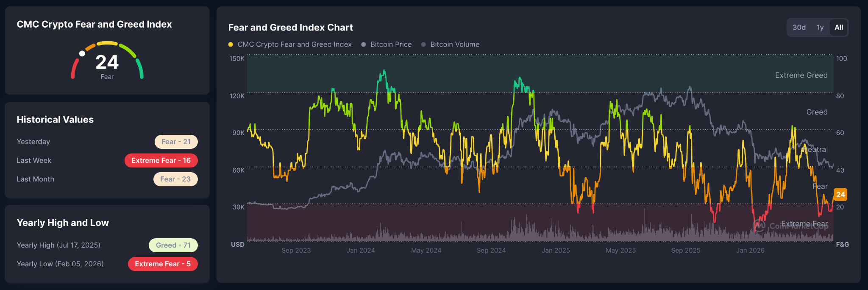Viewport: 868px width, 290px height.
Task: Click the 'Sep 2023' x-axis label
Action: [x=296, y=251]
